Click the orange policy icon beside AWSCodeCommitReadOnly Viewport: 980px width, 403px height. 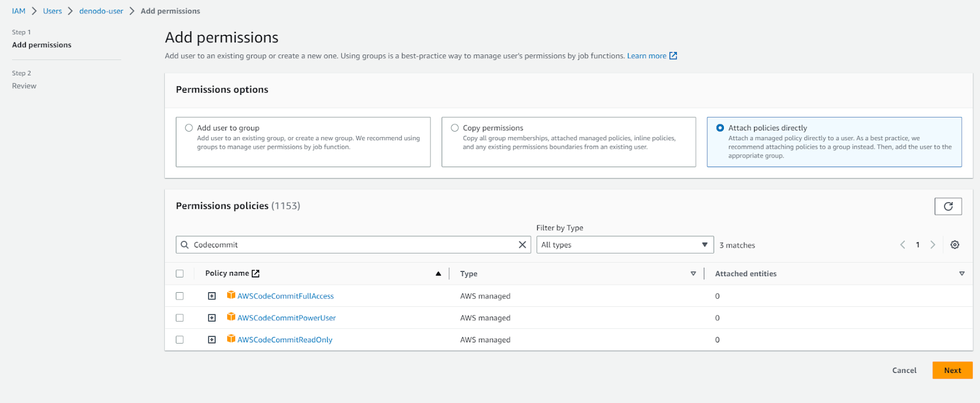pos(231,339)
